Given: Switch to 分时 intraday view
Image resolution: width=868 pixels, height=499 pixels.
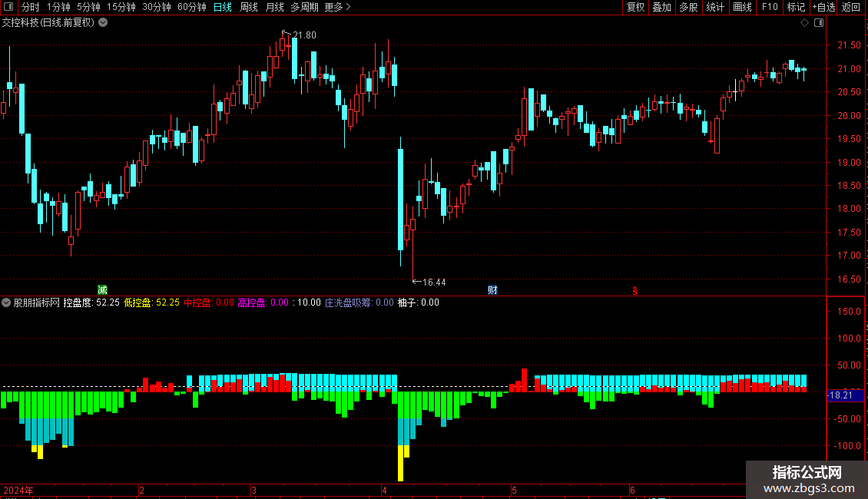Looking at the screenshot, I should 31,7.
